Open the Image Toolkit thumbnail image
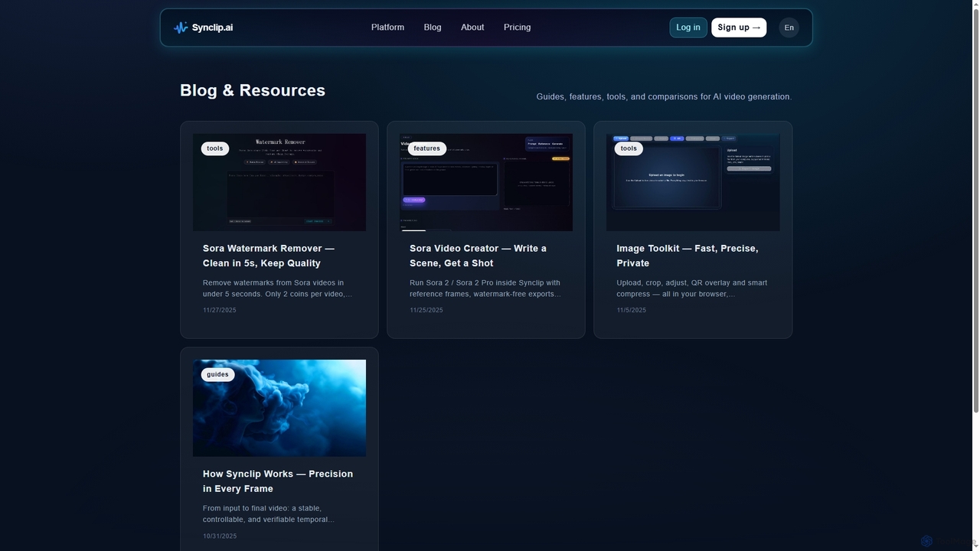Image resolution: width=980 pixels, height=551 pixels. click(x=693, y=182)
